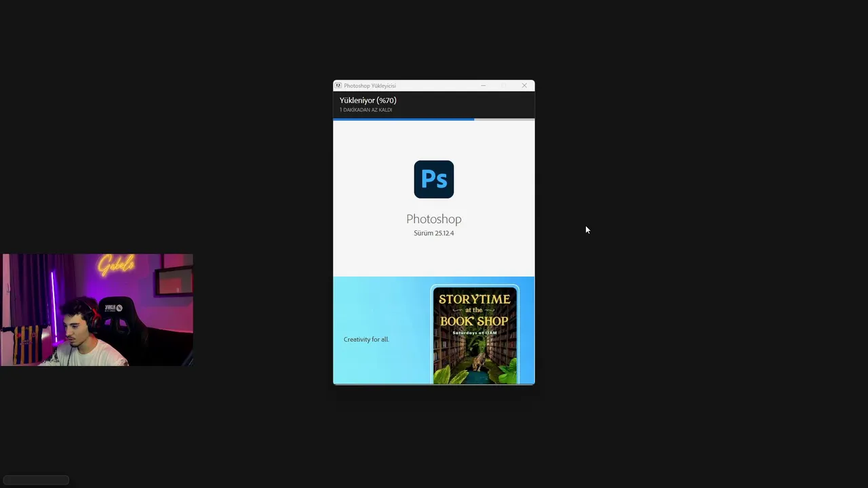Click the webcam overlay video feed
The width and height of the screenshot is (868, 488).
pos(98,310)
